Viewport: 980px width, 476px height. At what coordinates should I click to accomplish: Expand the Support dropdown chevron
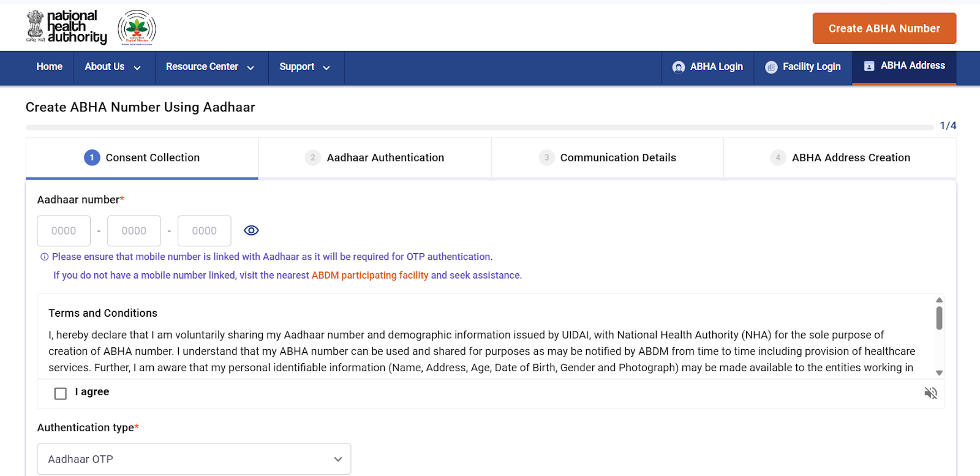[x=326, y=67]
